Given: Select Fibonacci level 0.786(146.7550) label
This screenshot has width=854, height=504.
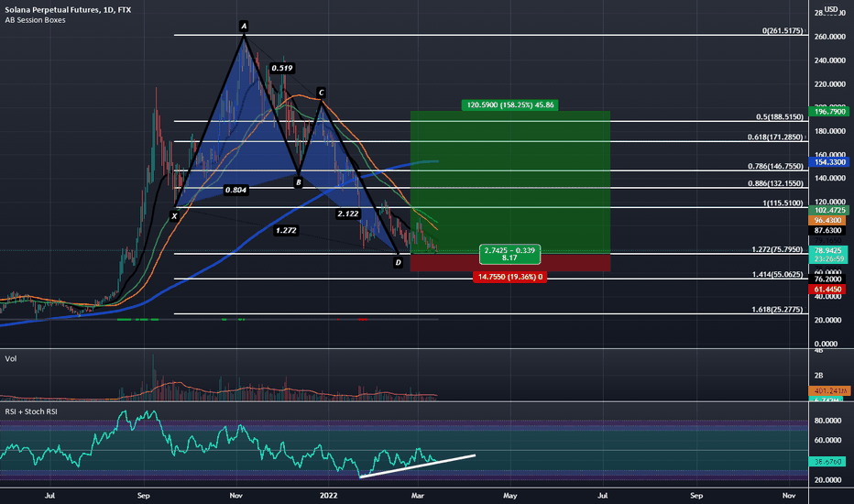Looking at the screenshot, I should pos(775,166).
